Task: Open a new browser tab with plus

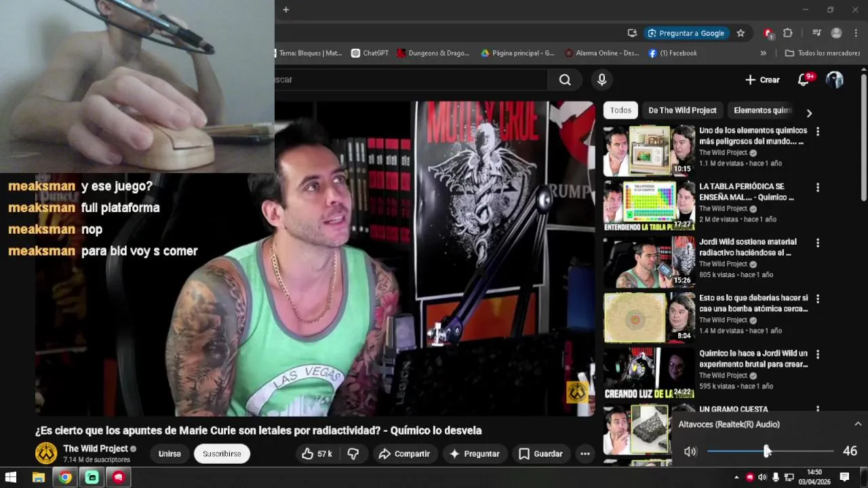Action: [285, 9]
